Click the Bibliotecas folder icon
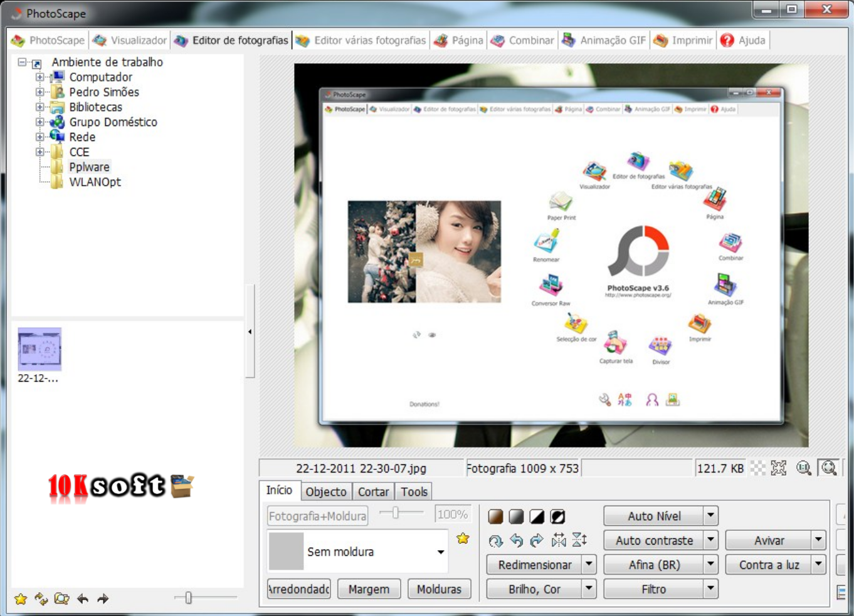Screen dimensions: 854x616 (57, 107)
